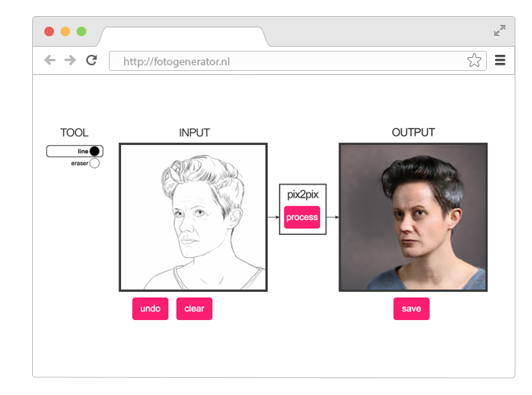Open the browser hamburger menu
Screen dimensions: 532x395
(x=500, y=60)
